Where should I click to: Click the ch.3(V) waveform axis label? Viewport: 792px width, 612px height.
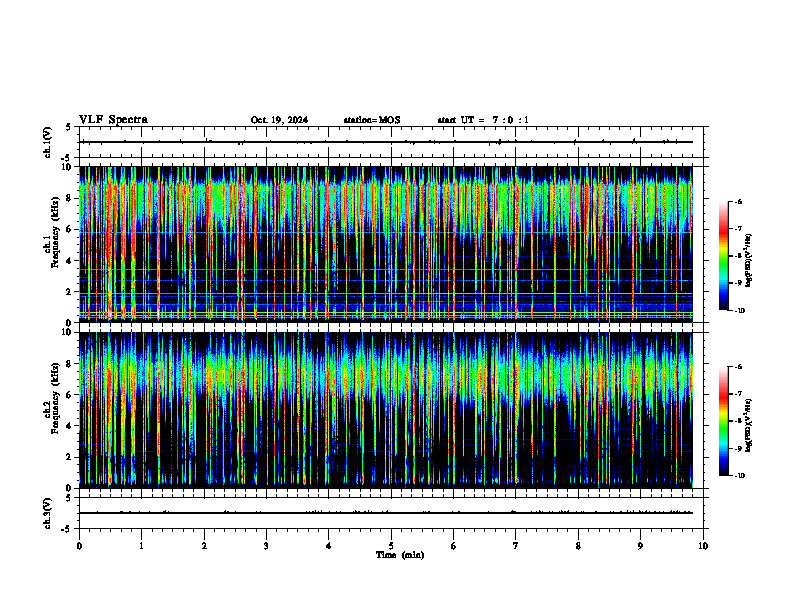(47, 513)
